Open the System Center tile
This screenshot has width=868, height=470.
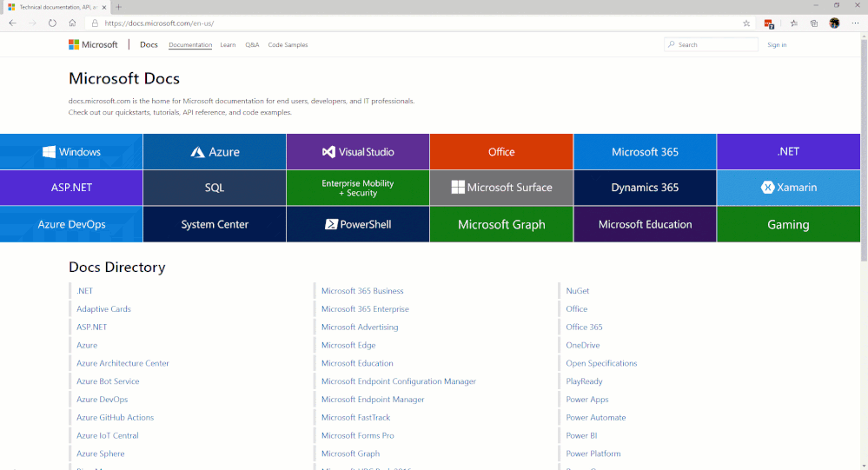tap(215, 224)
